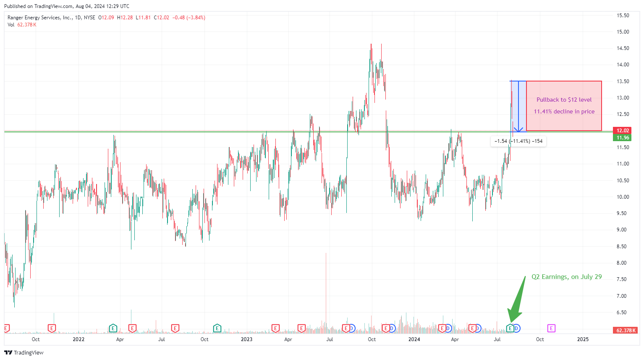Click the 13.50 price axis label
The image size is (644, 360).
tap(623, 81)
